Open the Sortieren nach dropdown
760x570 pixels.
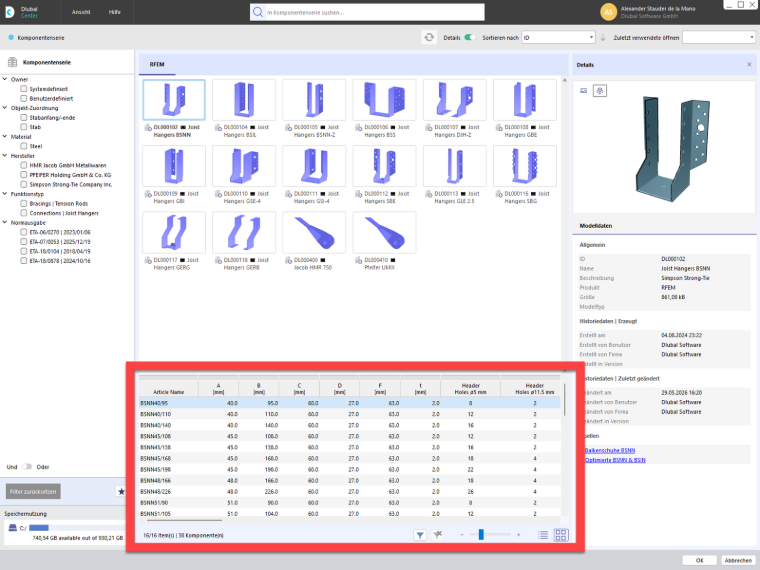558,37
